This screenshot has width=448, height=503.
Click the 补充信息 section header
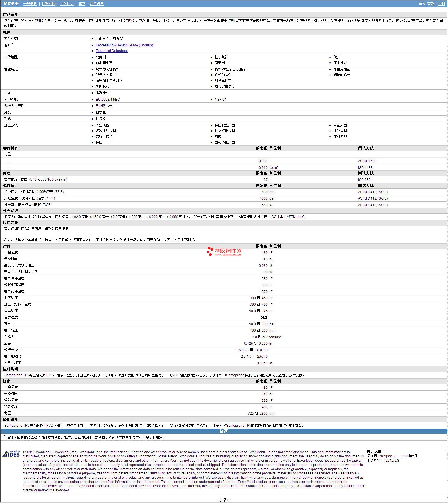pos(10,211)
